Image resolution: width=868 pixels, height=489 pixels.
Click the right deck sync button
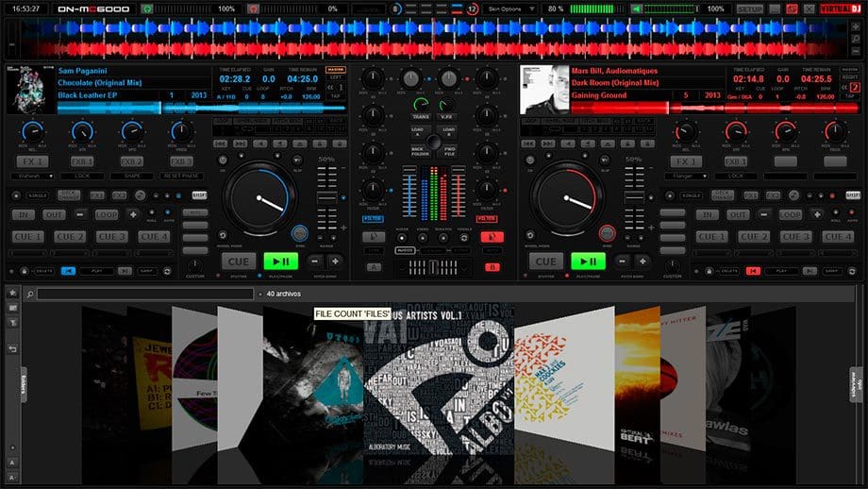(607, 232)
